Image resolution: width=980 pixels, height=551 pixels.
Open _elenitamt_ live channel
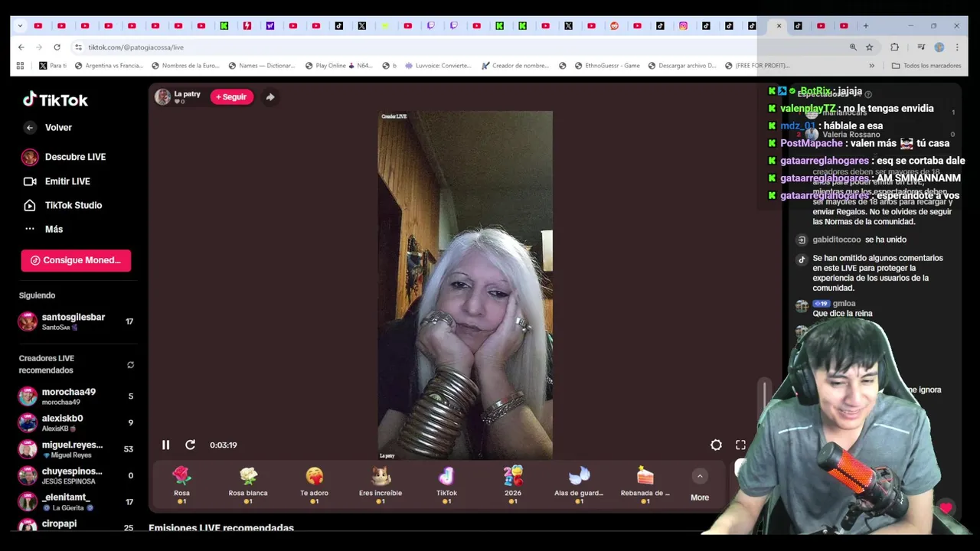click(75, 502)
